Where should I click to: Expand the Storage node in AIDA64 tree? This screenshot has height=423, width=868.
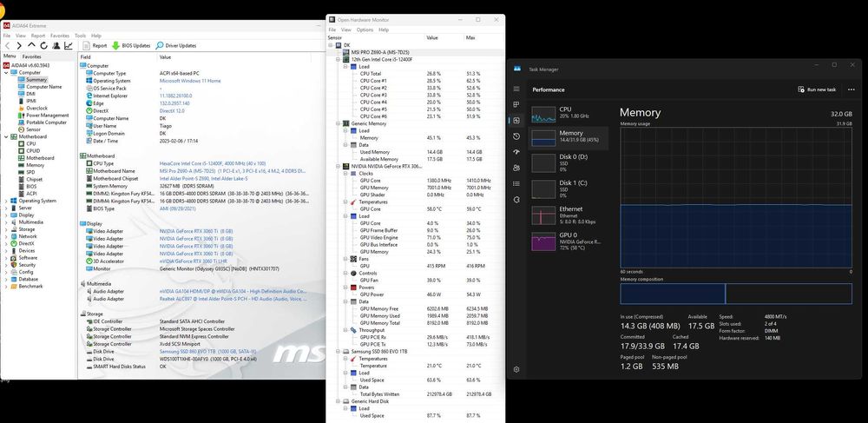point(7,229)
